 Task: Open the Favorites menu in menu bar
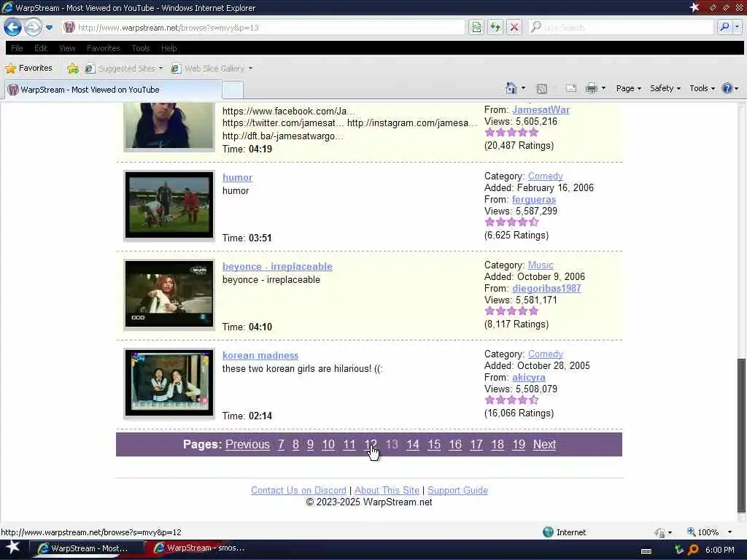[104, 48]
